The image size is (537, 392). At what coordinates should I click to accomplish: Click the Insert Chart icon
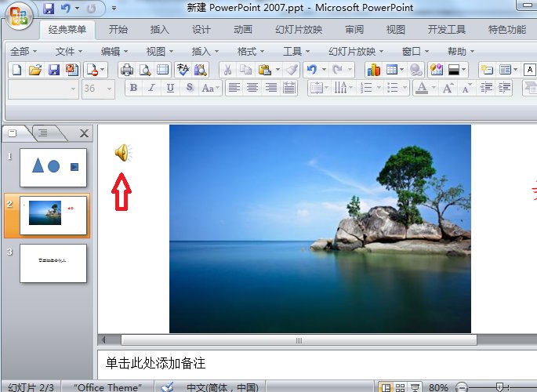click(x=373, y=70)
